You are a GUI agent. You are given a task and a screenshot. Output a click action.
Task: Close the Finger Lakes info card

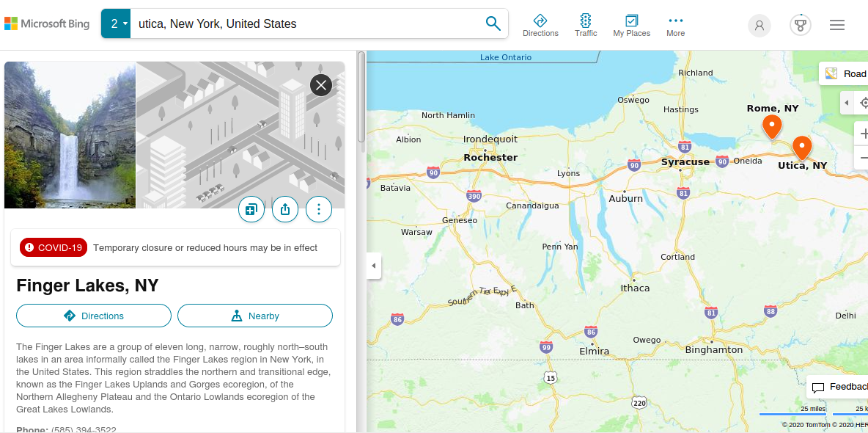pyautogui.click(x=321, y=85)
